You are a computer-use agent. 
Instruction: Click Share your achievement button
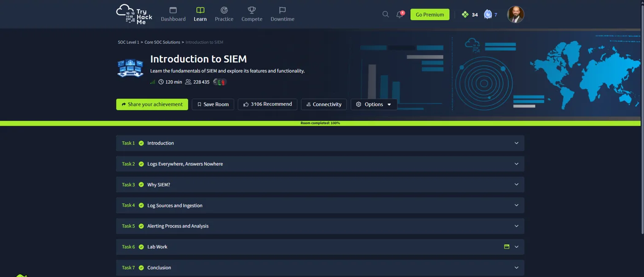click(x=152, y=104)
